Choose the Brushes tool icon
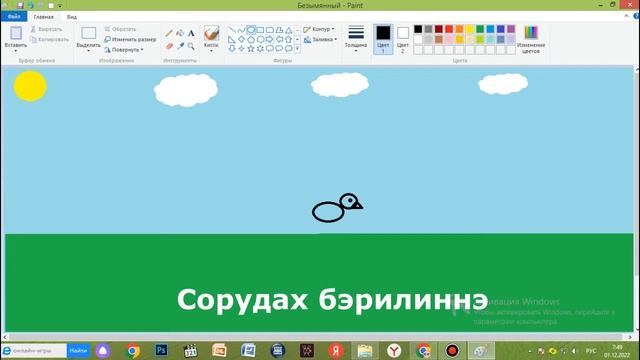 [211, 33]
